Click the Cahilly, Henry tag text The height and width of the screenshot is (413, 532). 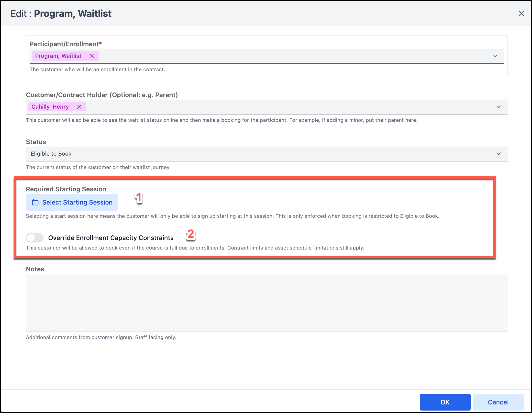pos(50,107)
